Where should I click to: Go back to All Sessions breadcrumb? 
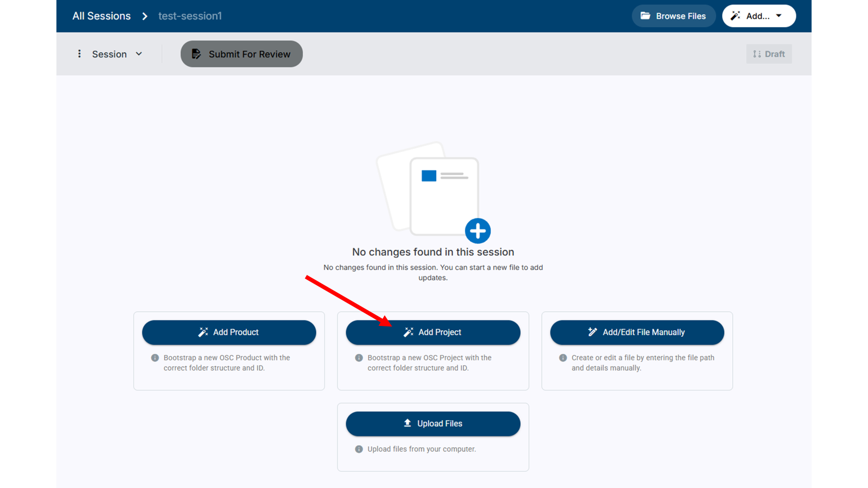101,16
